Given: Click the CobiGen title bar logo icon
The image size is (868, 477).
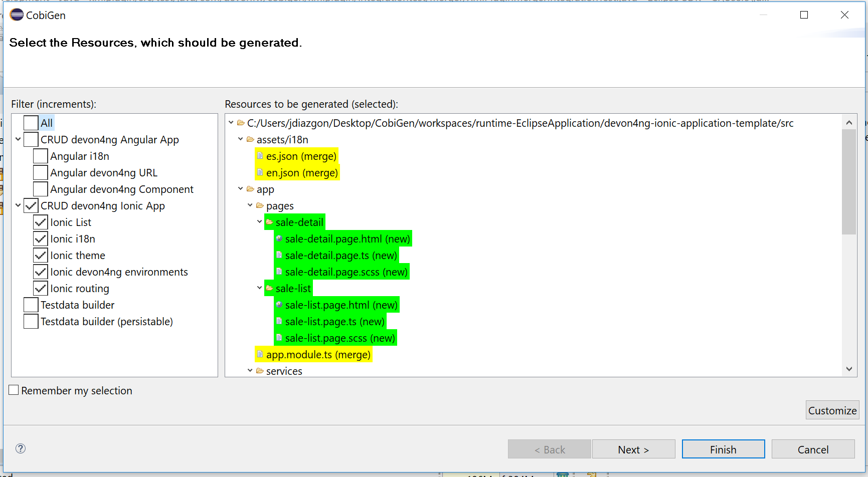Looking at the screenshot, I should [x=17, y=15].
